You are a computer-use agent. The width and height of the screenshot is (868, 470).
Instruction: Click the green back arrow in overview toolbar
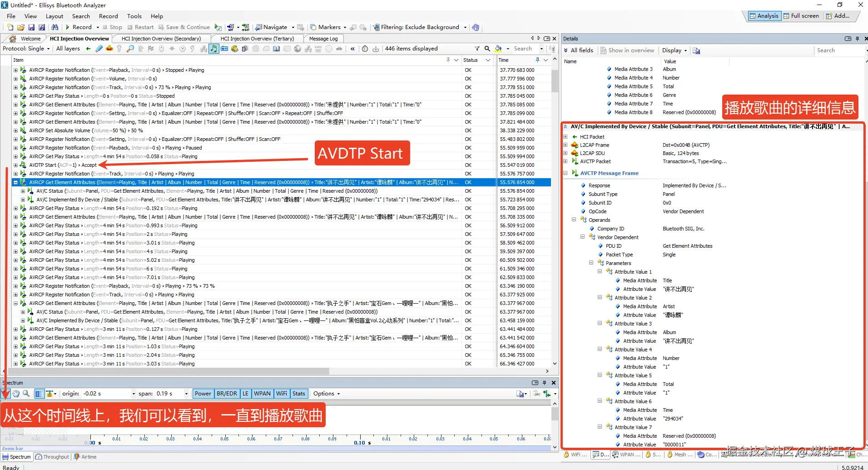tap(88, 49)
